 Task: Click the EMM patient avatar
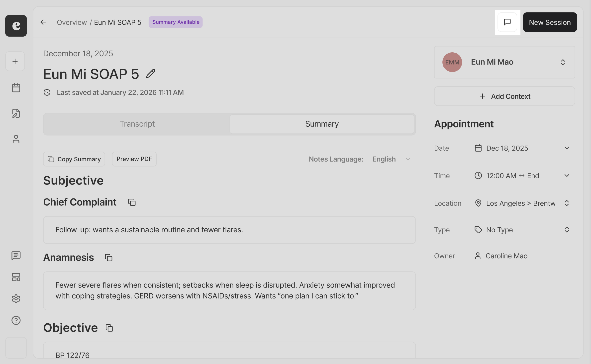(452, 62)
